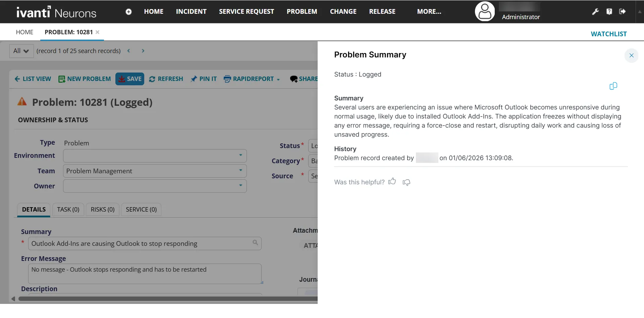Open the MORE... navigation menu

coord(429,11)
